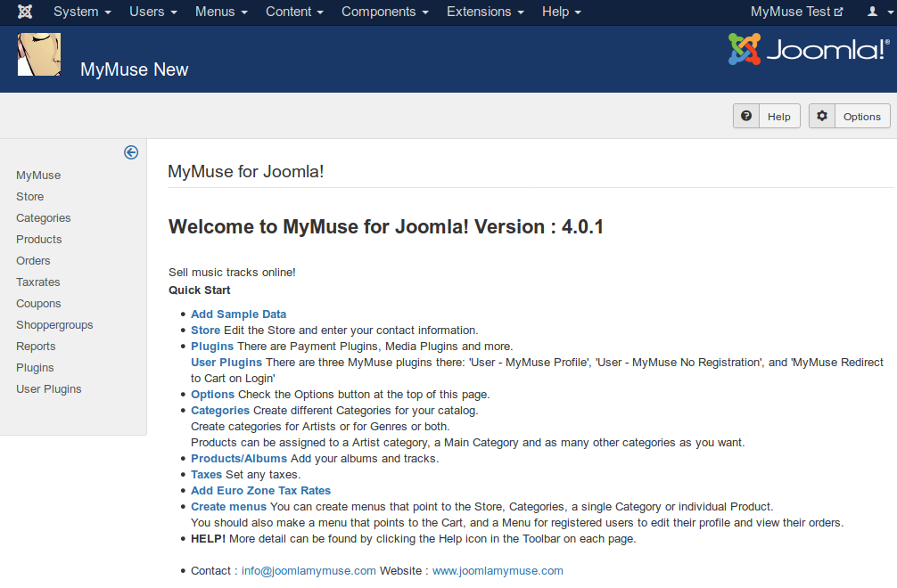Click the Joomla logo icon in top-left corner
This screenshot has height=588, width=897.
coord(24,12)
